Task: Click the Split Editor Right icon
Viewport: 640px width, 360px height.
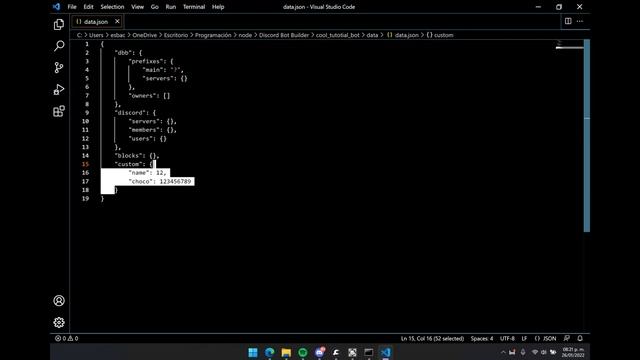Action: pyautogui.click(x=568, y=21)
